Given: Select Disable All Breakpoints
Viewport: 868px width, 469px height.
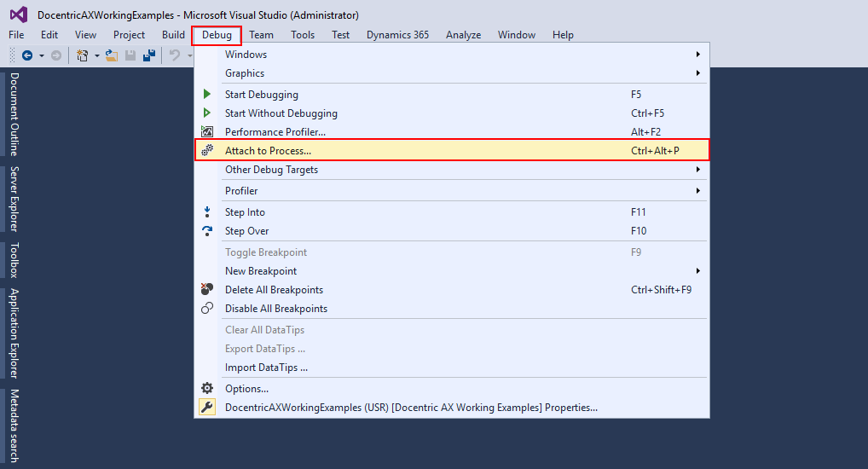Looking at the screenshot, I should (452, 309).
